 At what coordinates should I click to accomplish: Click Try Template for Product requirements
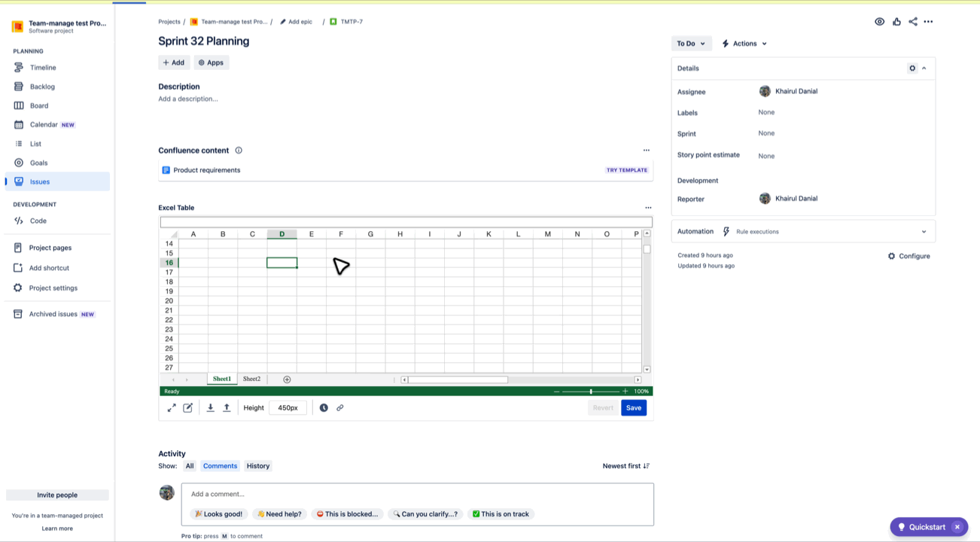pos(626,170)
